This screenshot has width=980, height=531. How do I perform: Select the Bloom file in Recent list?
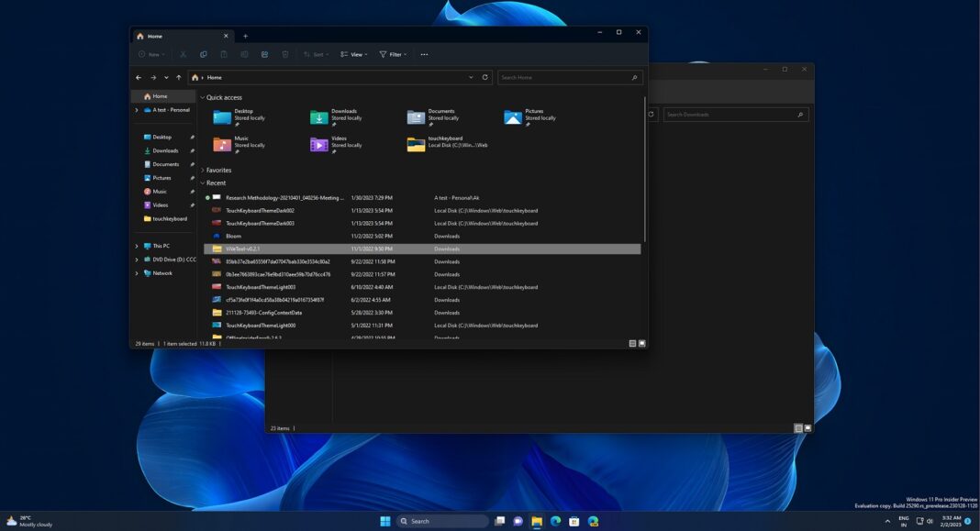[x=235, y=236]
